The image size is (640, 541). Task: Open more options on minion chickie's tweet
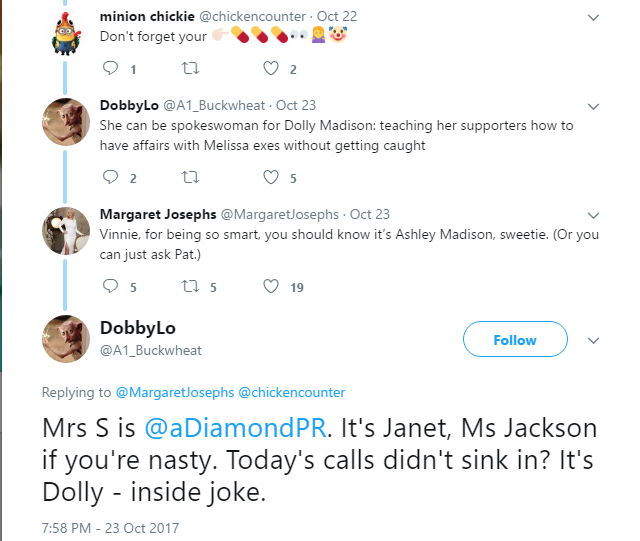593,17
